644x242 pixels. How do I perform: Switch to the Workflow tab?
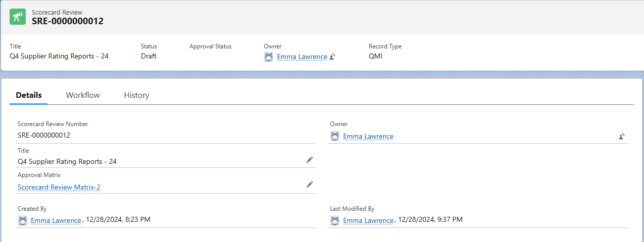pos(83,95)
